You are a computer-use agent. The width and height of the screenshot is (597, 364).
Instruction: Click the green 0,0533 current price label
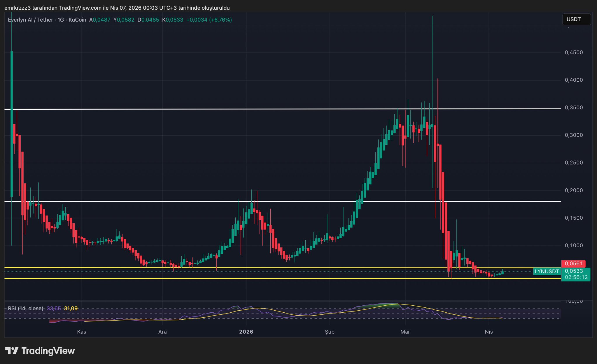click(x=573, y=271)
